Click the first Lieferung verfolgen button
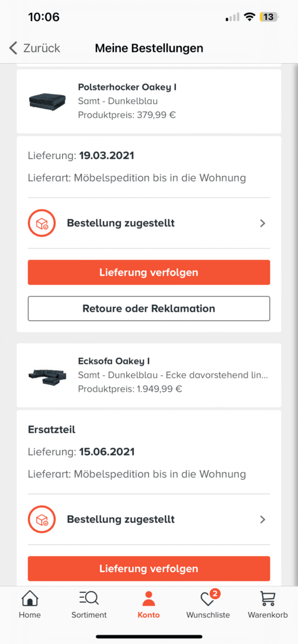The width and height of the screenshot is (298, 644). click(x=149, y=272)
